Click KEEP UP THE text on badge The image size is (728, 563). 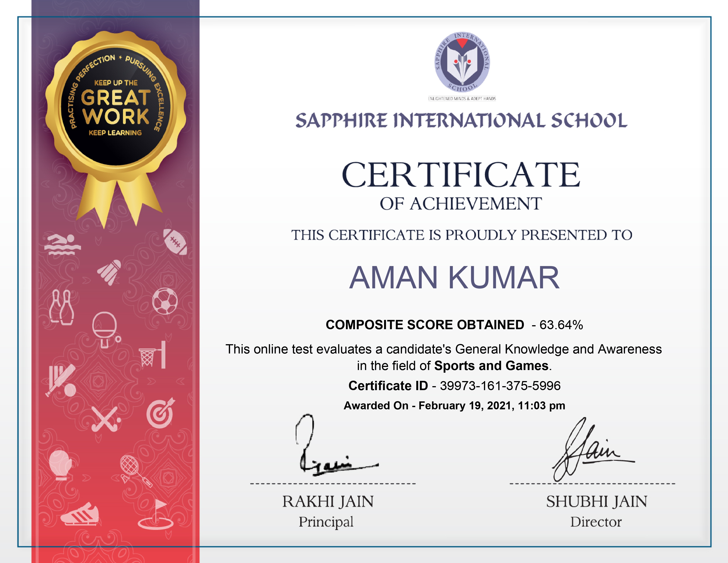[116, 83]
